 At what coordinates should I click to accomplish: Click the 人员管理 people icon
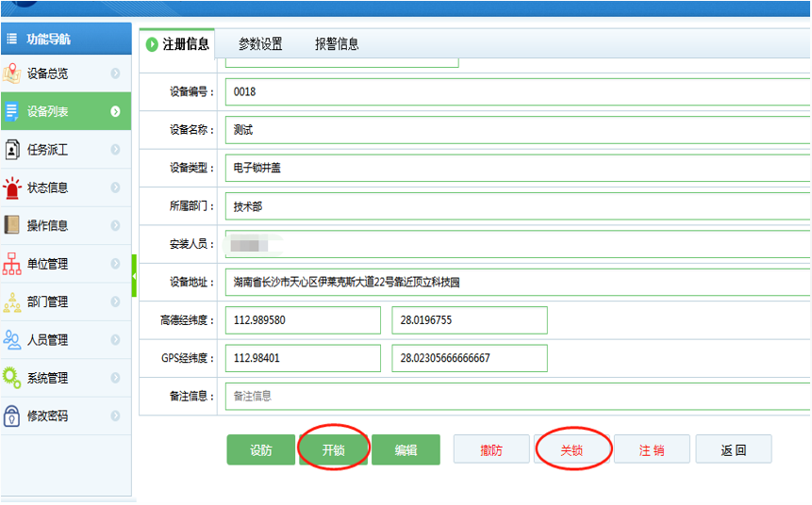pyautogui.click(x=12, y=340)
